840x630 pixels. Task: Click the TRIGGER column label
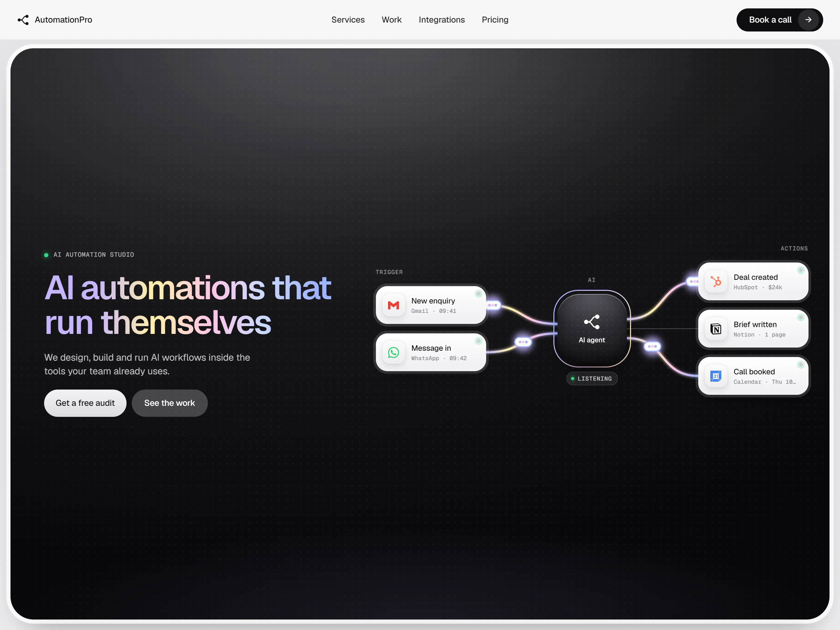pos(389,272)
